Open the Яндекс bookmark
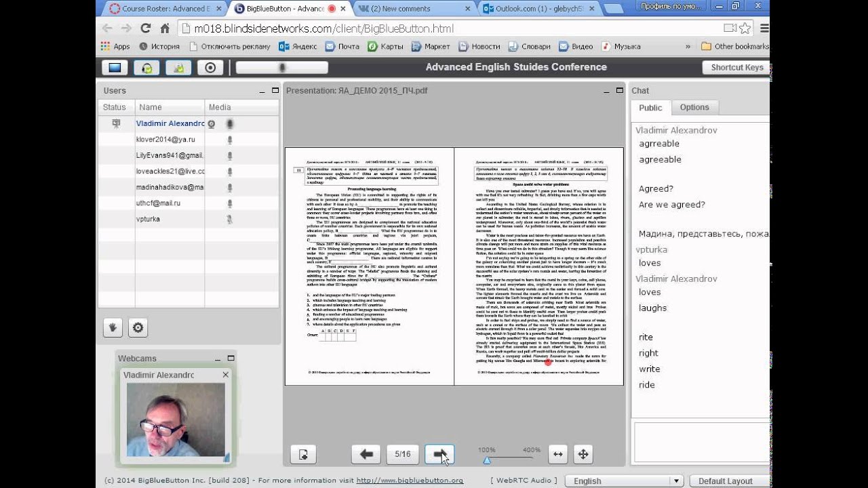 coord(298,46)
